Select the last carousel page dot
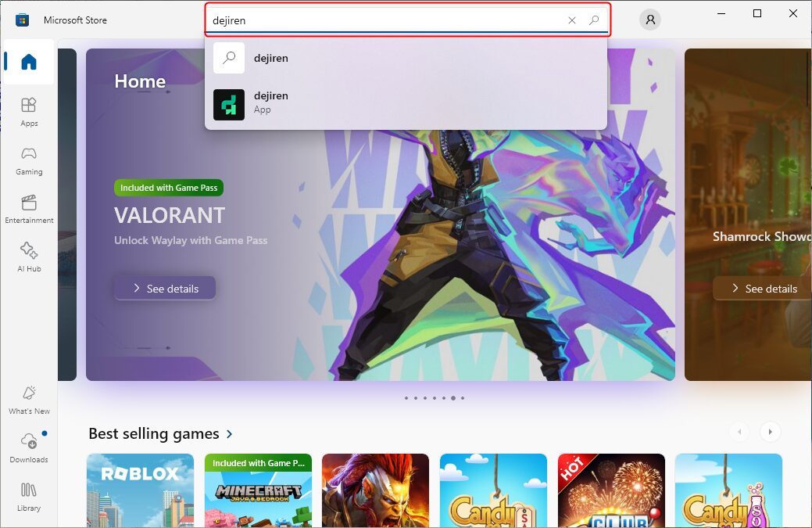 (x=463, y=398)
